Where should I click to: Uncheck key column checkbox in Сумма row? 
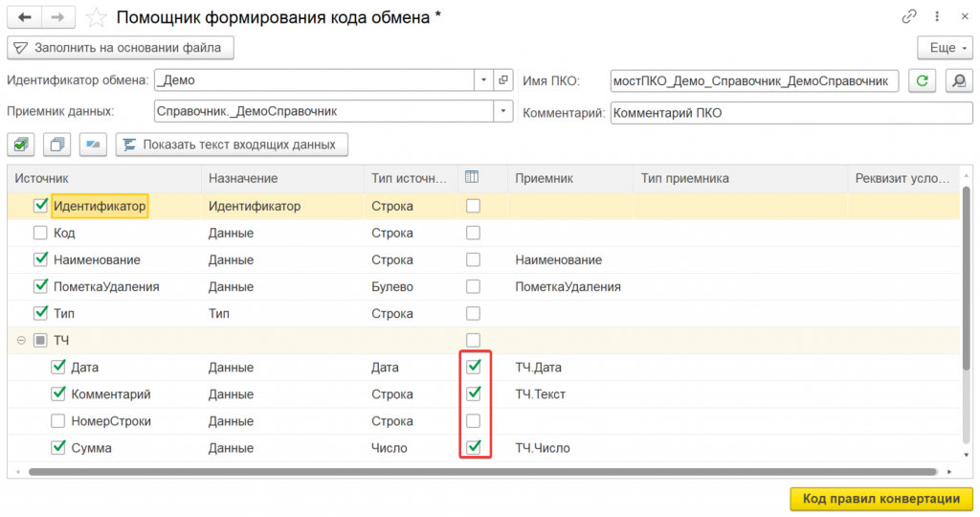(x=474, y=448)
